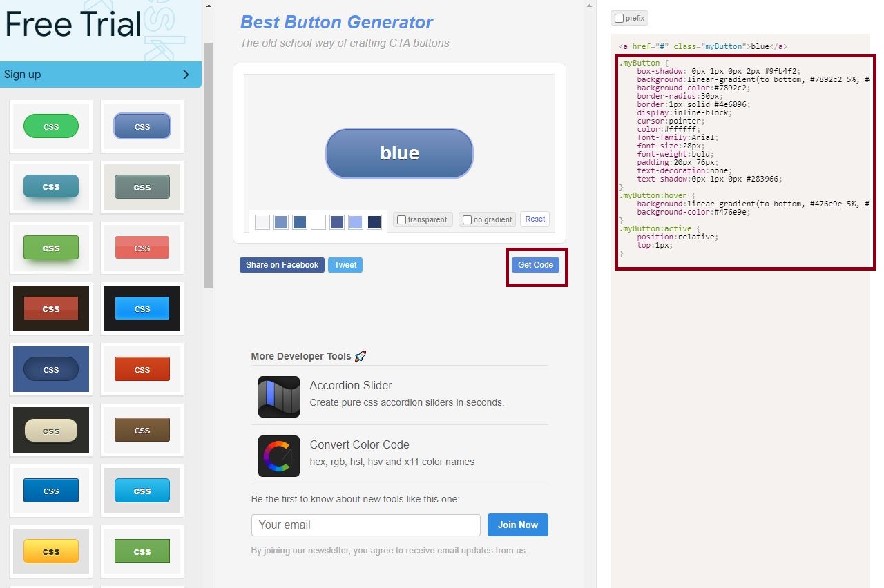Open the first light gray color swatch
The height and width of the screenshot is (588, 884).
click(x=262, y=222)
